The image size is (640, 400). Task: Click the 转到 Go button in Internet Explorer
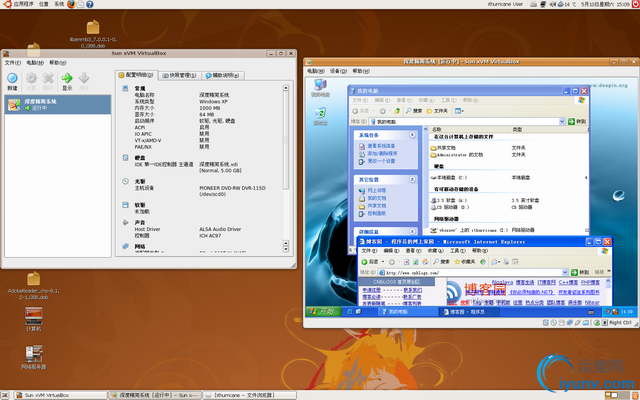point(580,272)
